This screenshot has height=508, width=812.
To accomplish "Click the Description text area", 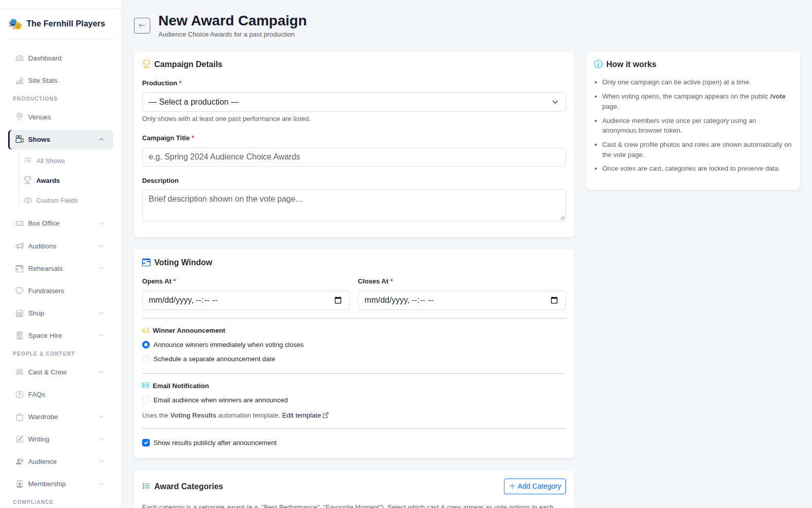I will 354,205.
